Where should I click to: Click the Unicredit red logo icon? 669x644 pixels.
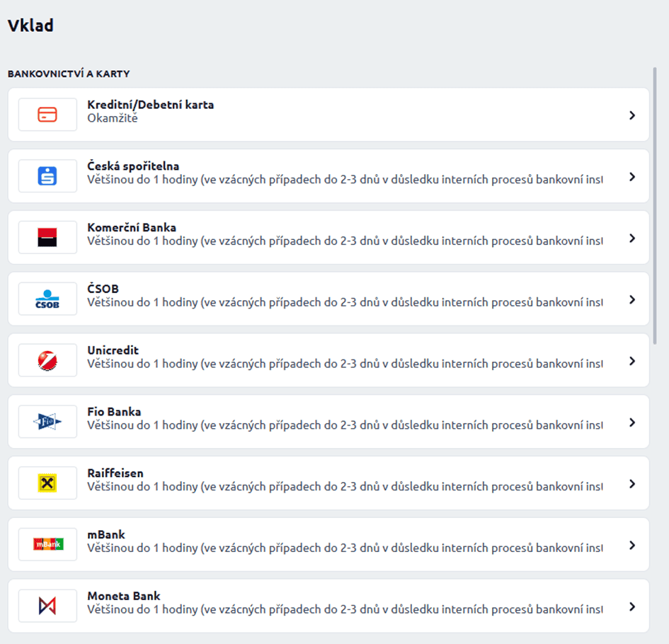click(x=47, y=361)
